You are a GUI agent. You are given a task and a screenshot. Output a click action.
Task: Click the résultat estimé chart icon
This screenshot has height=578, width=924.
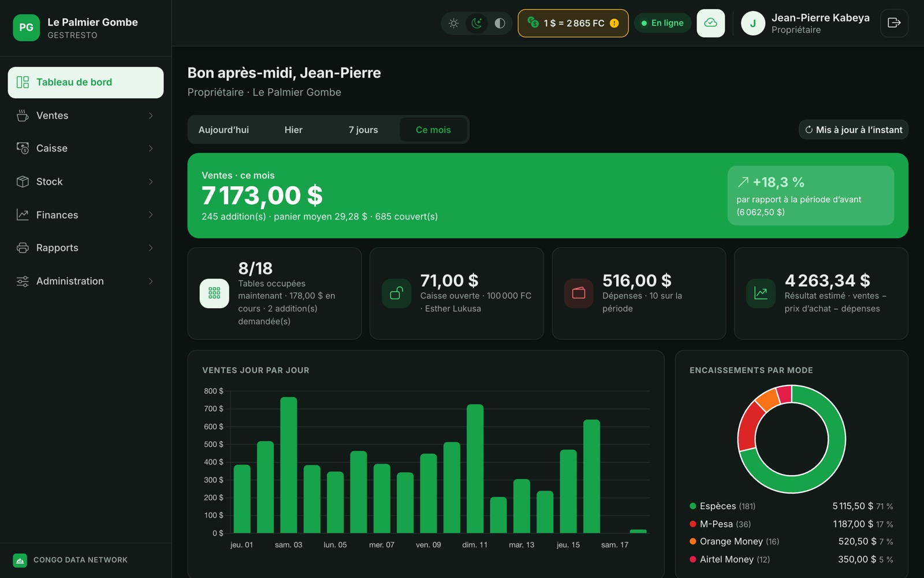click(x=761, y=293)
